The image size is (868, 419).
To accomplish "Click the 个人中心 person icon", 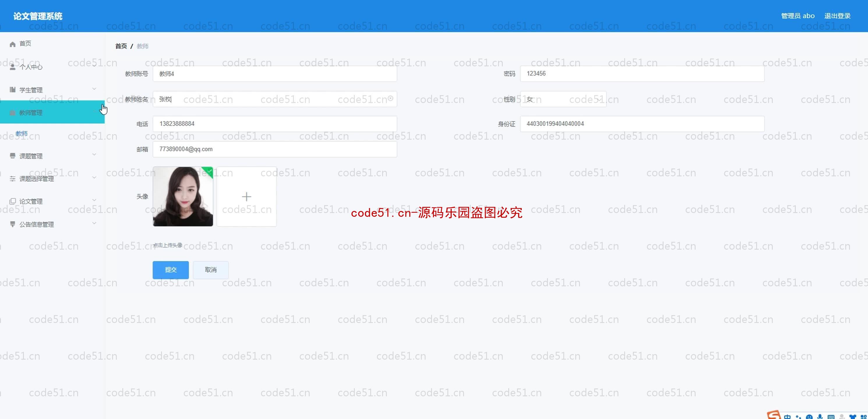I will coord(13,67).
